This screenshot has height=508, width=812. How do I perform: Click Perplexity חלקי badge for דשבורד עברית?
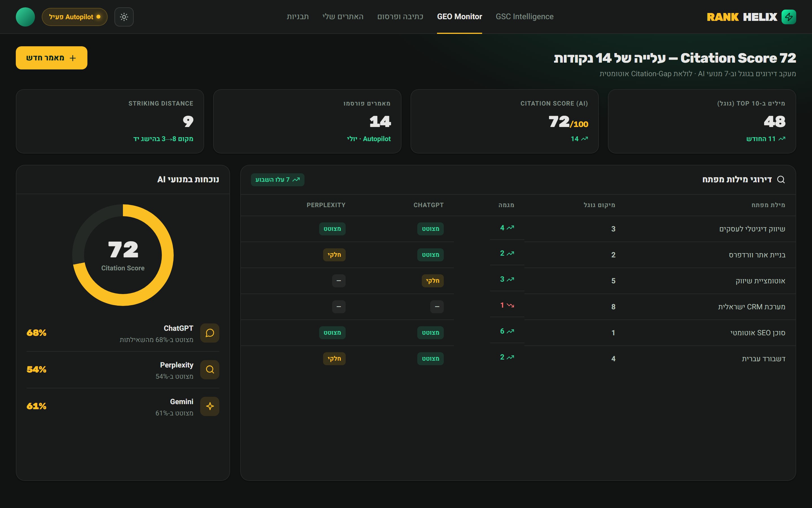coord(334,358)
